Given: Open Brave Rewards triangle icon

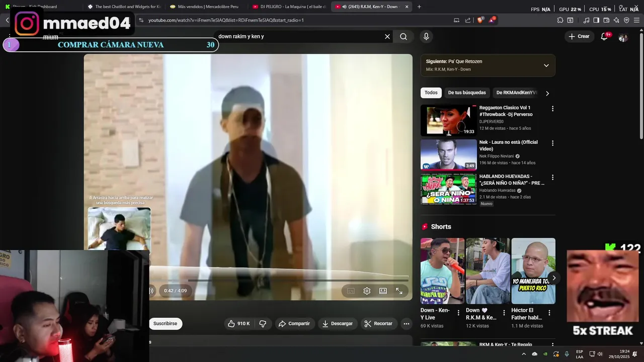Looking at the screenshot, I should coord(492,20).
